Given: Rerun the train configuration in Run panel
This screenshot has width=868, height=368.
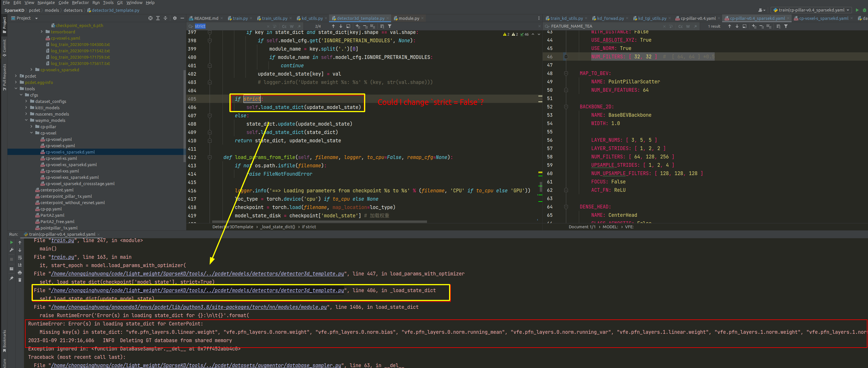Looking at the screenshot, I should pos(11,242).
